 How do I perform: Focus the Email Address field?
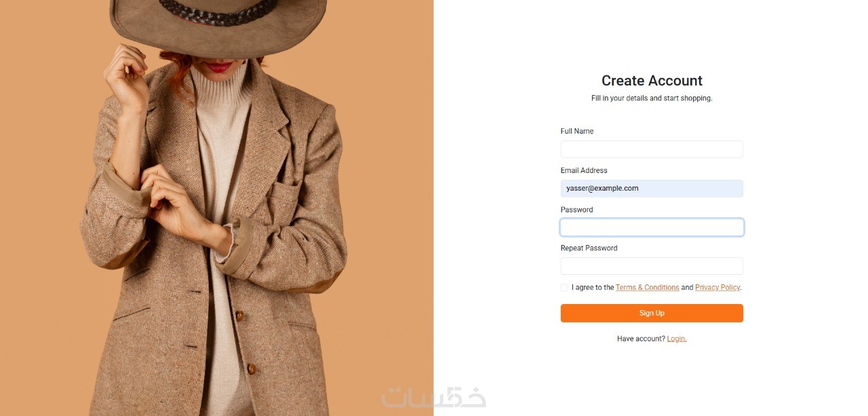click(651, 189)
